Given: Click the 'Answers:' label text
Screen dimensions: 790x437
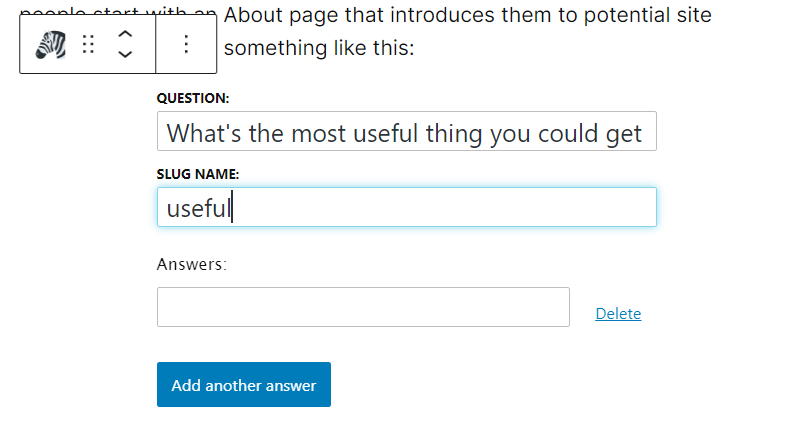Looking at the screenshot, I should 192,264.
